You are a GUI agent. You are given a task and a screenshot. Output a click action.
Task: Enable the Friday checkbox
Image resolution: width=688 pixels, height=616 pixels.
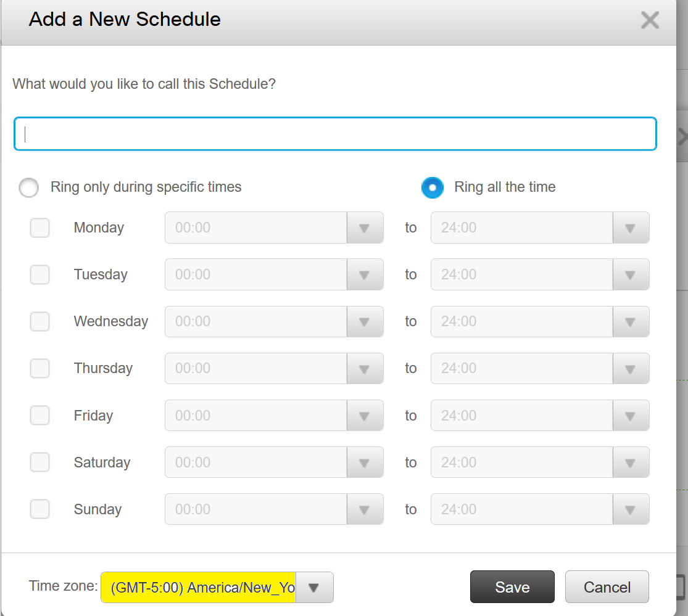(40, 416)
